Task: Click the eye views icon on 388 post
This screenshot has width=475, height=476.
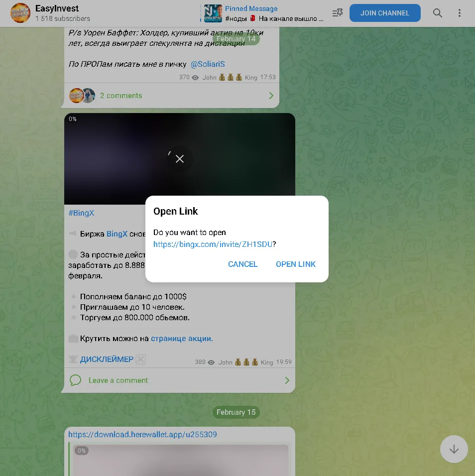Action: click(211, 362)
